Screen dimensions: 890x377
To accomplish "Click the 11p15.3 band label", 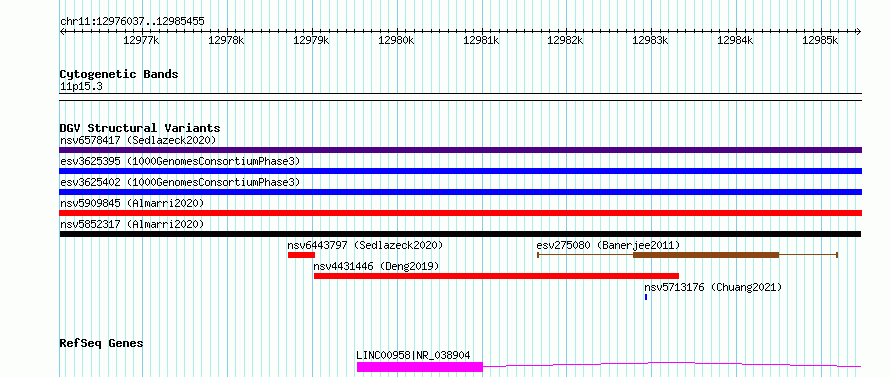I will pos(81,87).
